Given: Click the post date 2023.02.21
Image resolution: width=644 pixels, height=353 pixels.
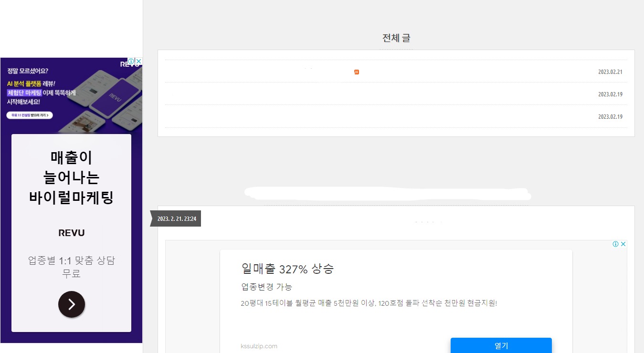Looking at the screenshot, I should (610, 72).
